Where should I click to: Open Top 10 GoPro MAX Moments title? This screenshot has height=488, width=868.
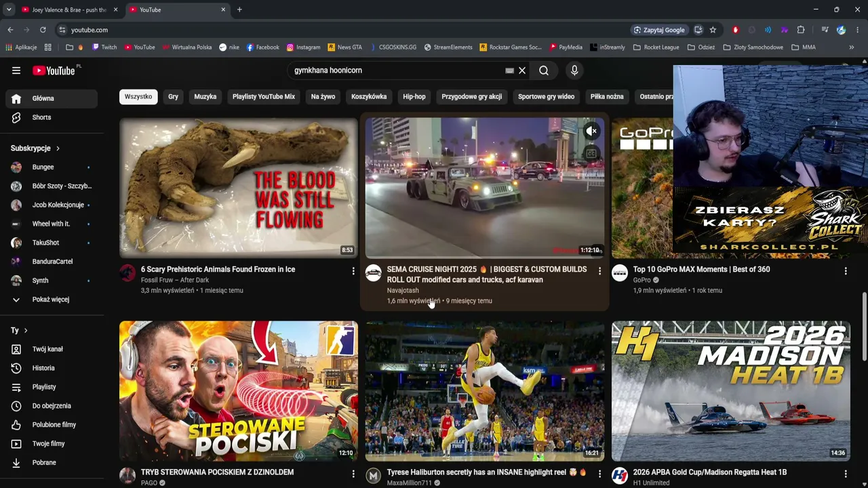(x=701, y=270)
